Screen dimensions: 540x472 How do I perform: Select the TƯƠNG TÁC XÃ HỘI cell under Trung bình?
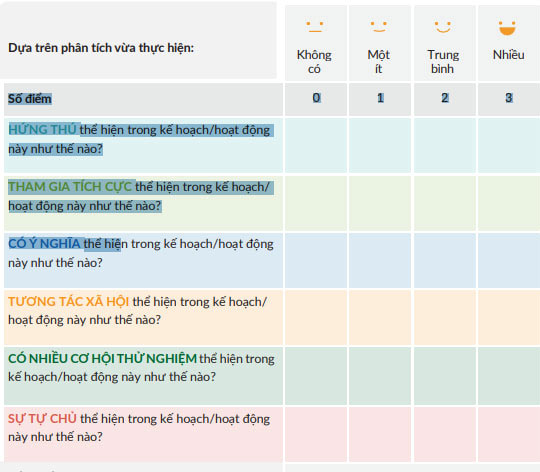445,317
